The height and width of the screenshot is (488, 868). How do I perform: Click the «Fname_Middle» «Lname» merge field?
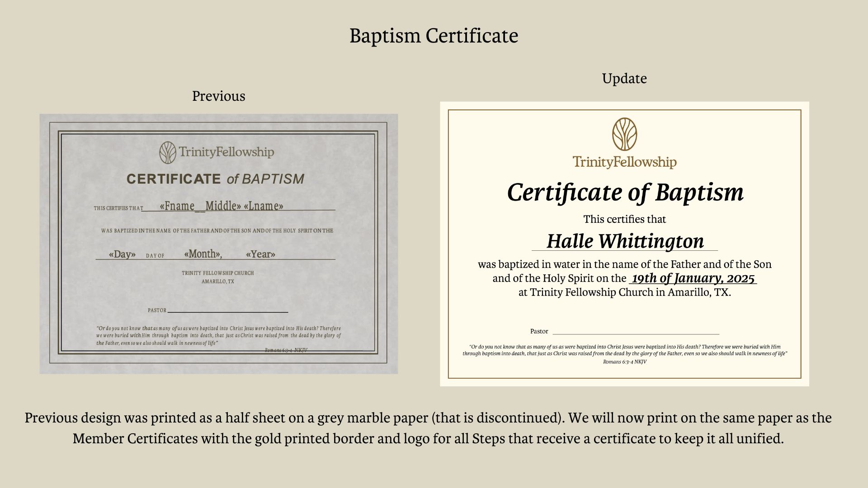pyautogui.click(x=222, y=206)
